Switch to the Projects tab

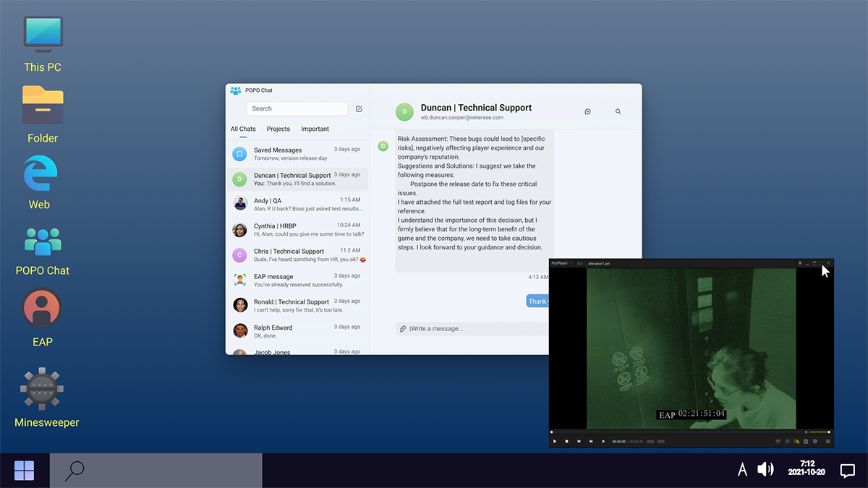(x=278, y=129)
